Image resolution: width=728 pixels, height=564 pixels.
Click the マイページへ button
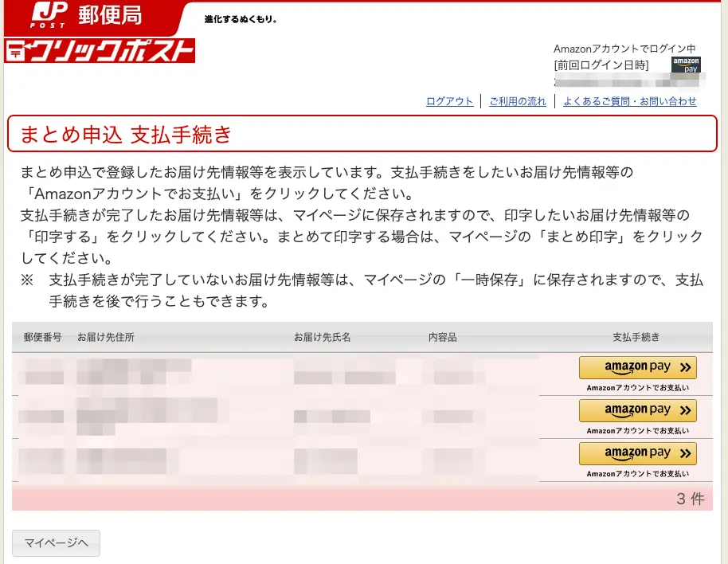pos(55,542)
